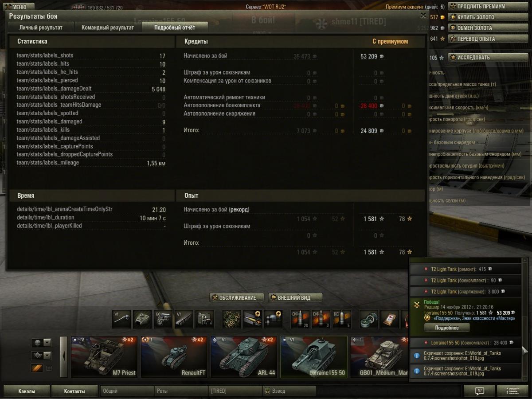Open the ВНЕШНИЙ ВИД appearance button

tap(295, 297)
